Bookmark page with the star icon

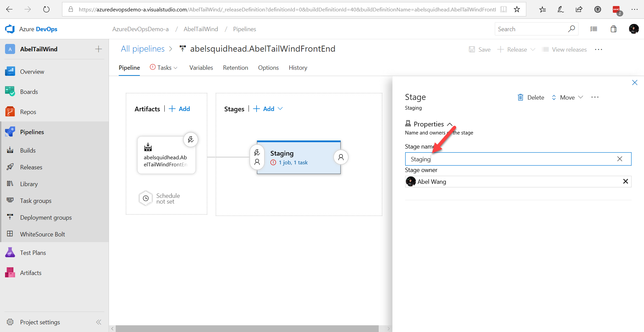pyautogui.click(x=517, y=9)
